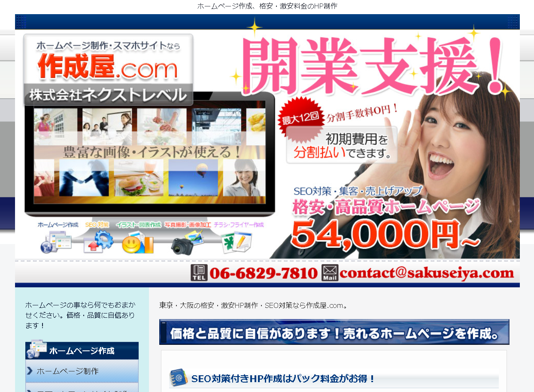534x392 pixels.
Task: Click the ホームページ作成 label above the globe icon
Action: [x=58, y=225]
